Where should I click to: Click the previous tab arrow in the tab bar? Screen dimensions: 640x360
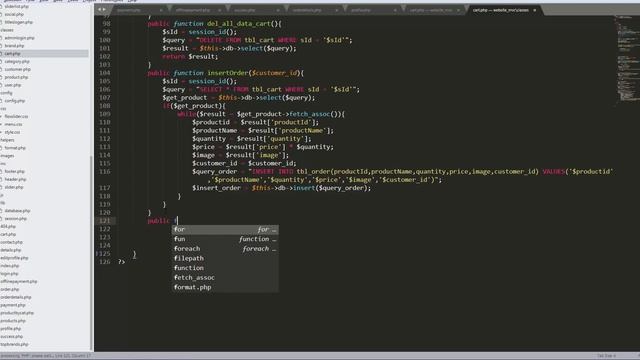click(100, 9)
